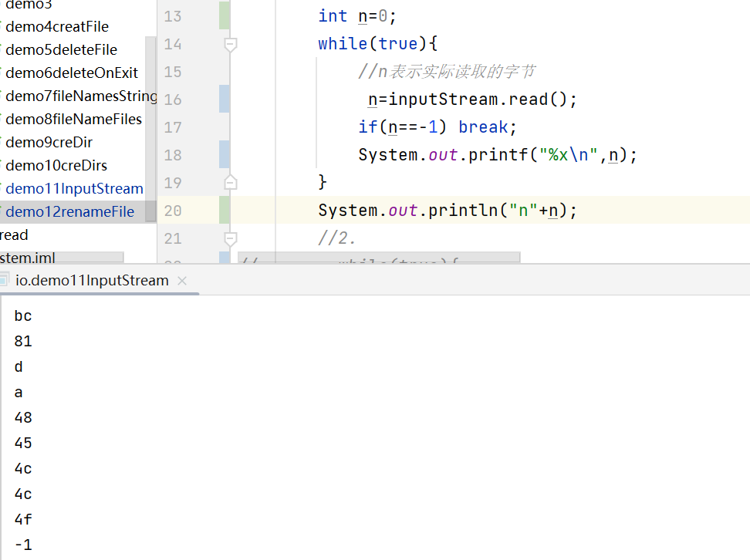This screenshot has height=560, width=750.
Task: Click line number 13 in gutter
Action: (173, 16)
